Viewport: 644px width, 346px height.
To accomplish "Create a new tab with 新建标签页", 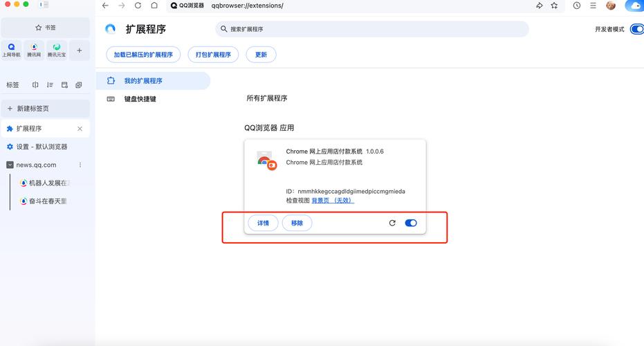I will point(45,109).
